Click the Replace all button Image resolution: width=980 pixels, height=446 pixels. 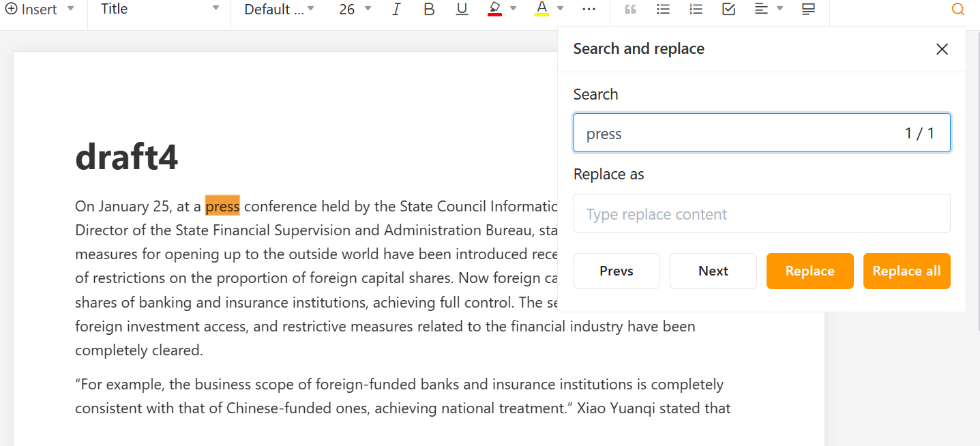(906, 271)
